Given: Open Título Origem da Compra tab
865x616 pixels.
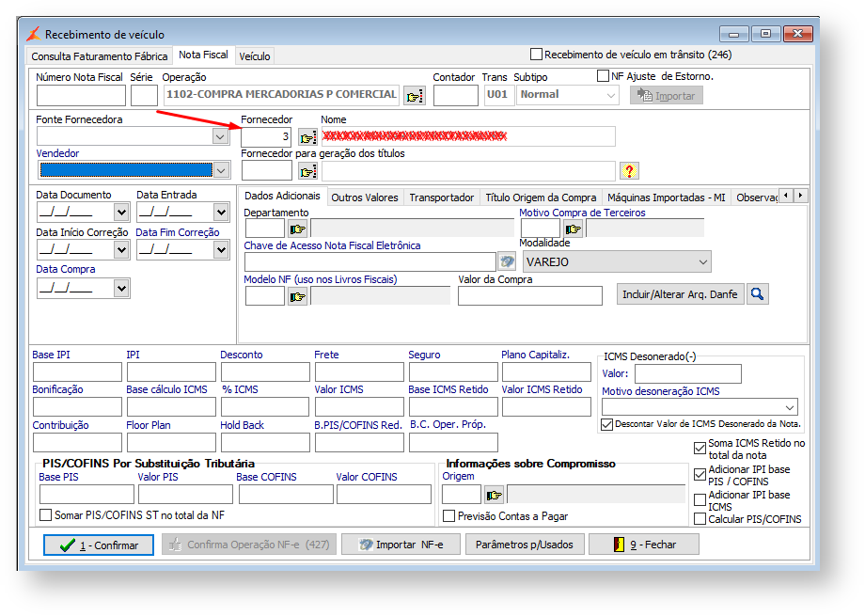Looking at the screenshot, I should click(x=541, y=197).
